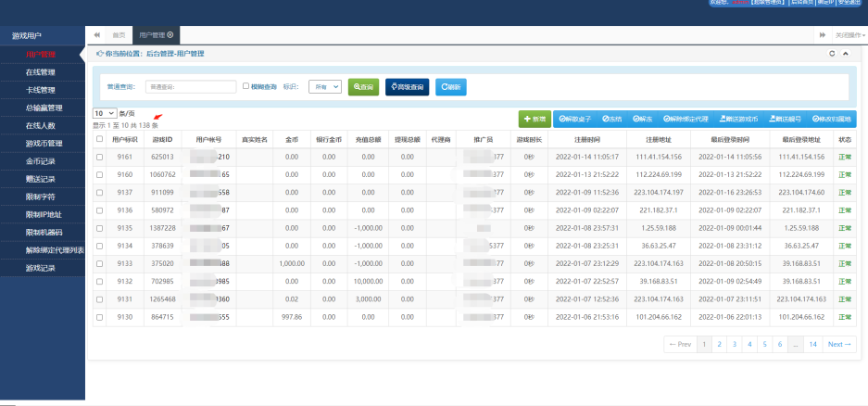Tick the select-all checkbox in table header
The image size is (868, 406).
[x=99, y=139]
